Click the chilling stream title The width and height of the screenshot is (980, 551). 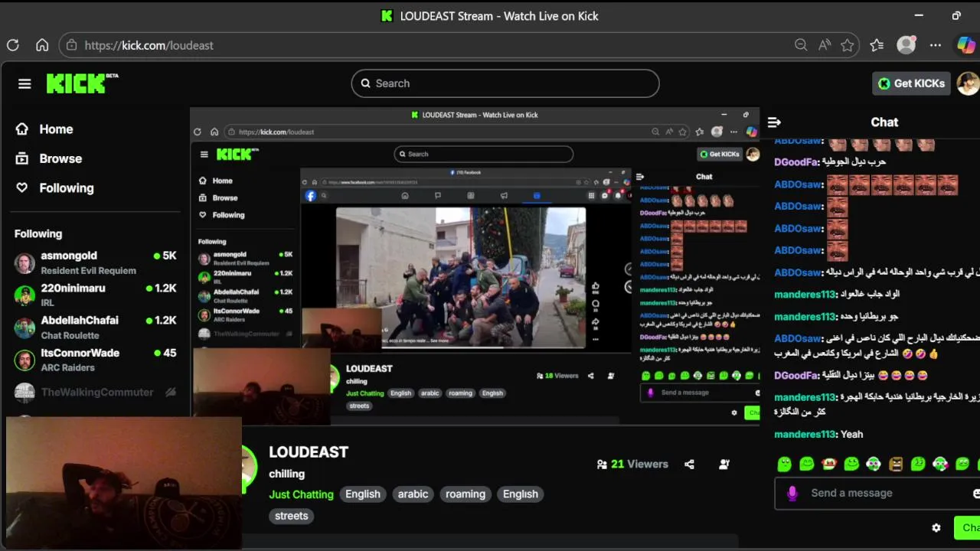point(286,474)
